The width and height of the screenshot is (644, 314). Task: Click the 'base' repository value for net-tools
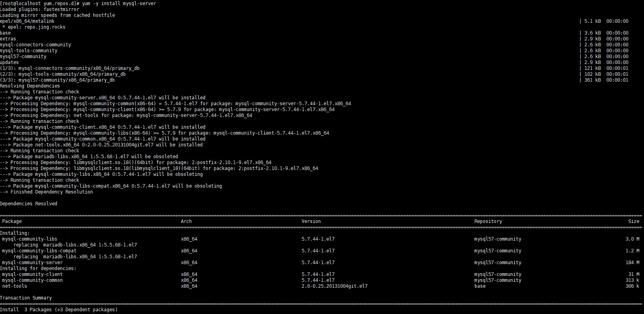(x=480, y=286)
